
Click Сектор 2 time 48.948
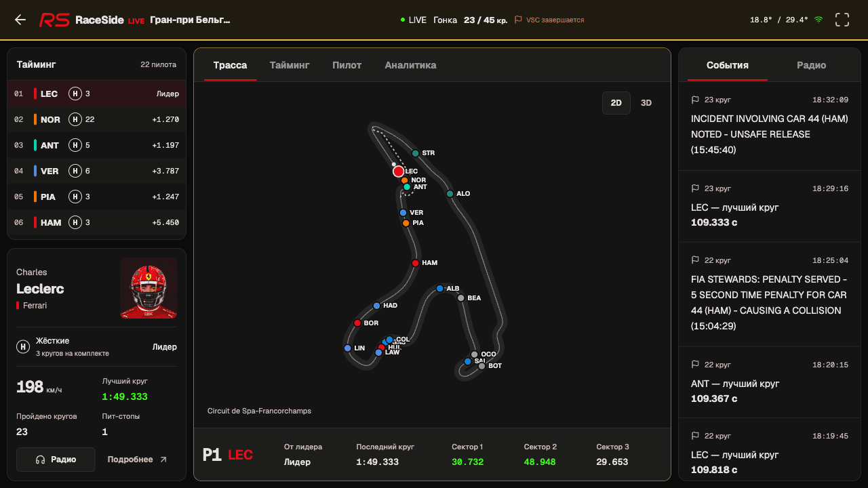(540, 462)
